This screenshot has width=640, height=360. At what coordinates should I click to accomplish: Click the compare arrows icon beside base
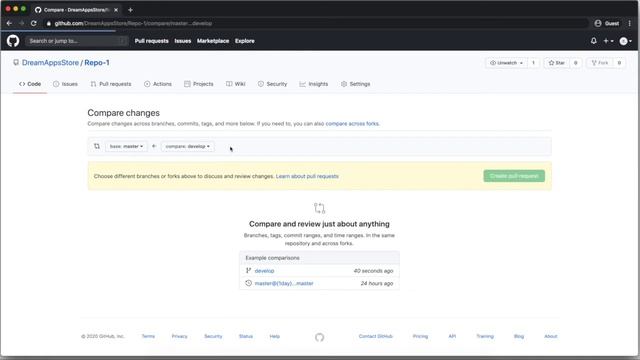click(97, 146)
